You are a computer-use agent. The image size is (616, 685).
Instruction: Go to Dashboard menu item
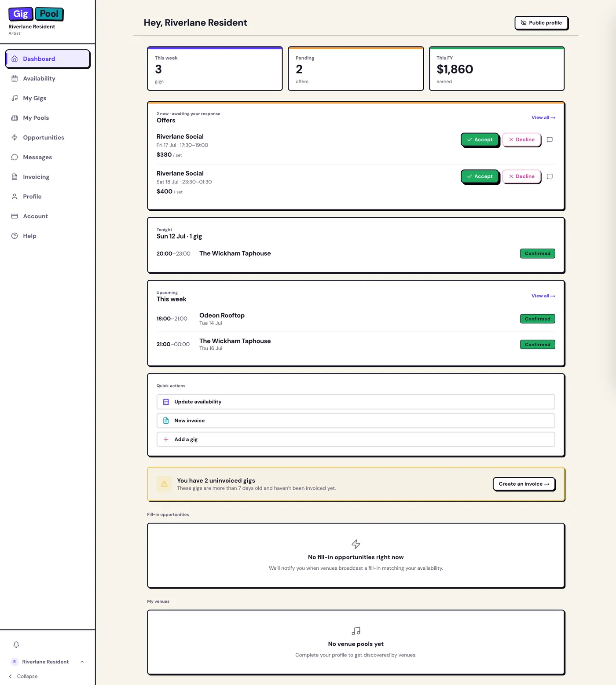[48, 59]
